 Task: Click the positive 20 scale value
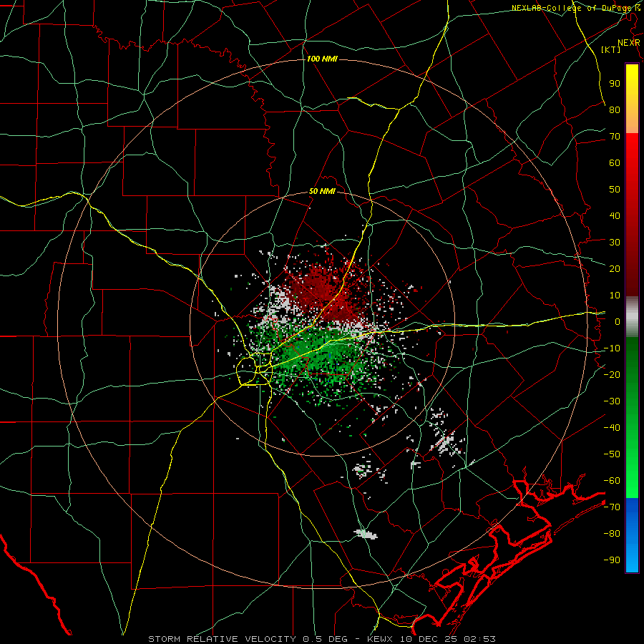click(x=615, y=268)
